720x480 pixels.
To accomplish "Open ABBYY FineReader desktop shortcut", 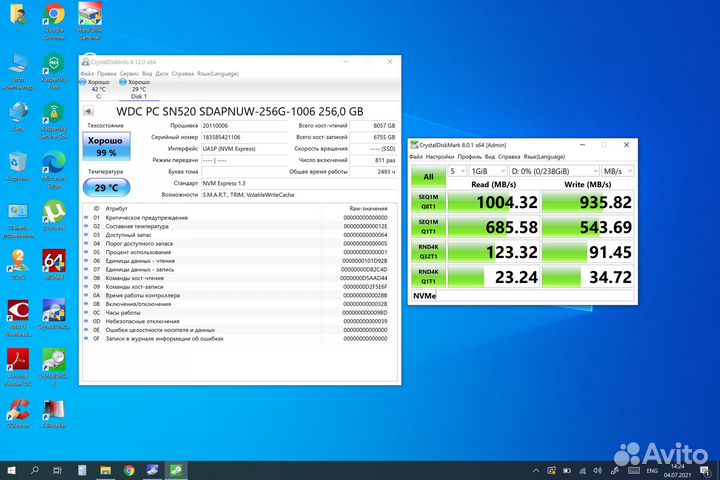I will pos(18,318).
